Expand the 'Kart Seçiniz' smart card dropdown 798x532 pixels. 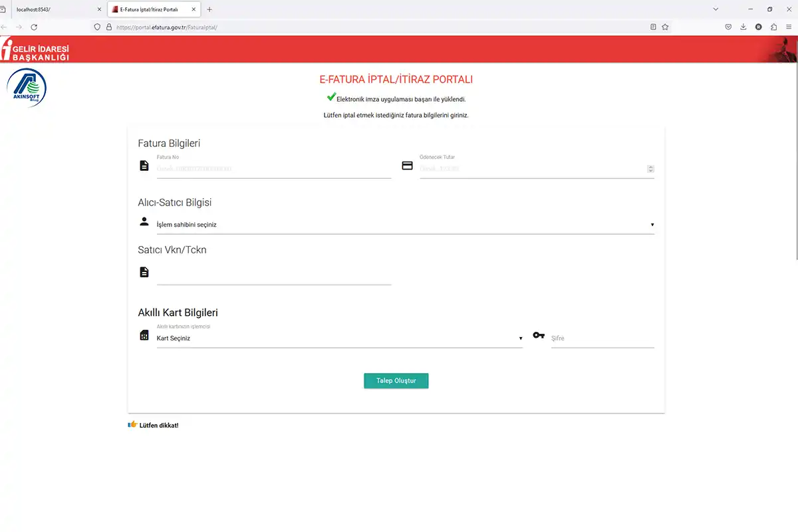coord(339,338)
